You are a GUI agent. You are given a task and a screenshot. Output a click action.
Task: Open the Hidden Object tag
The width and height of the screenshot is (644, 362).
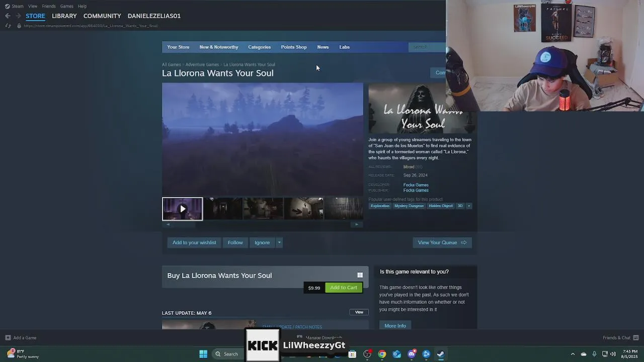[x=441, y=206]
